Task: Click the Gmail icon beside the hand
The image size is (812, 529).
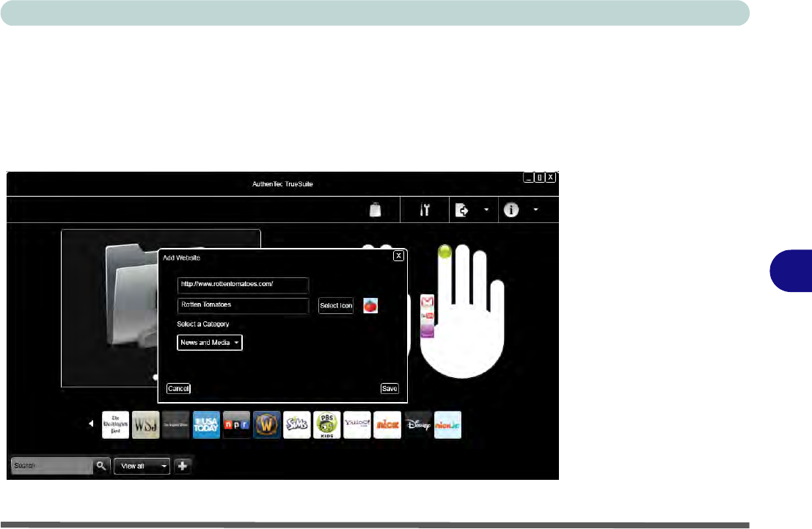Action: coord(428,302)
